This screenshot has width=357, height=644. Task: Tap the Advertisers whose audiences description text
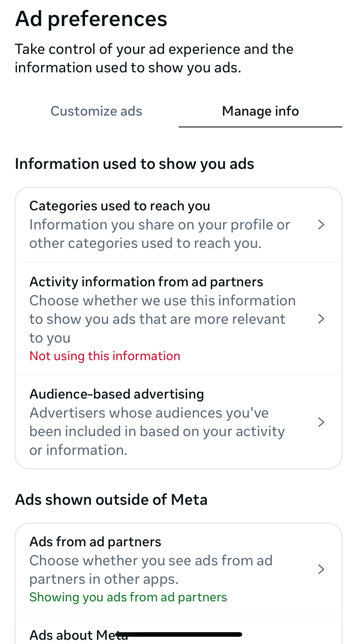pyautogui.click(x=157, y=431)
